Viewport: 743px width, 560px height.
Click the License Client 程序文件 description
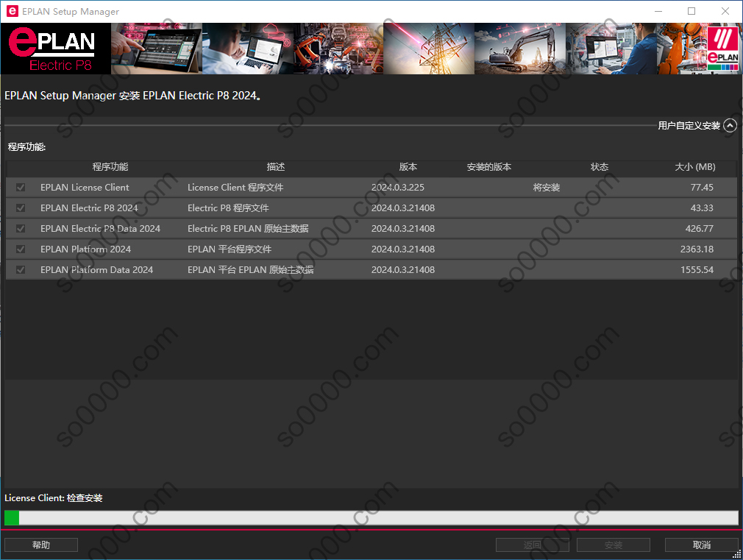tap(235, 188)
